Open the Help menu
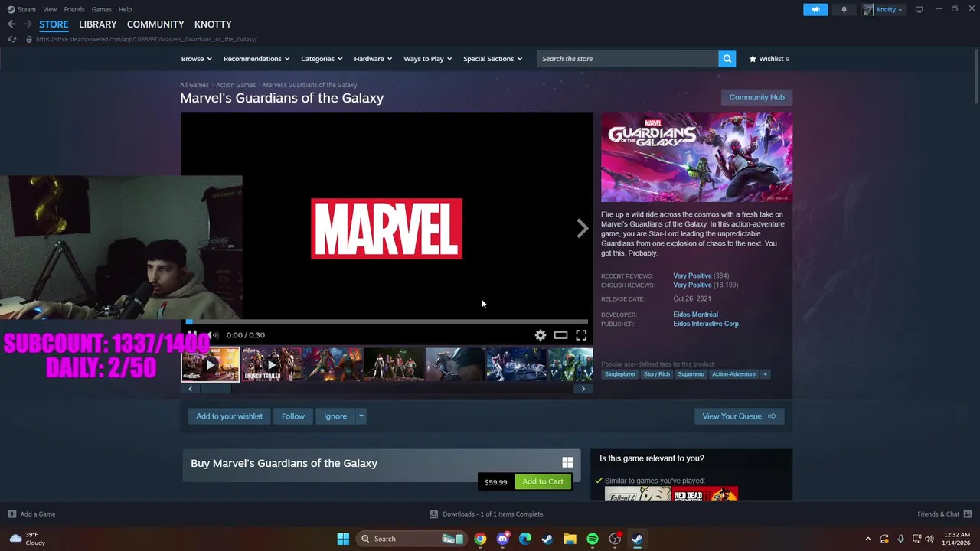980x551 pixels. pyautogui.click(x=126, y=9)
